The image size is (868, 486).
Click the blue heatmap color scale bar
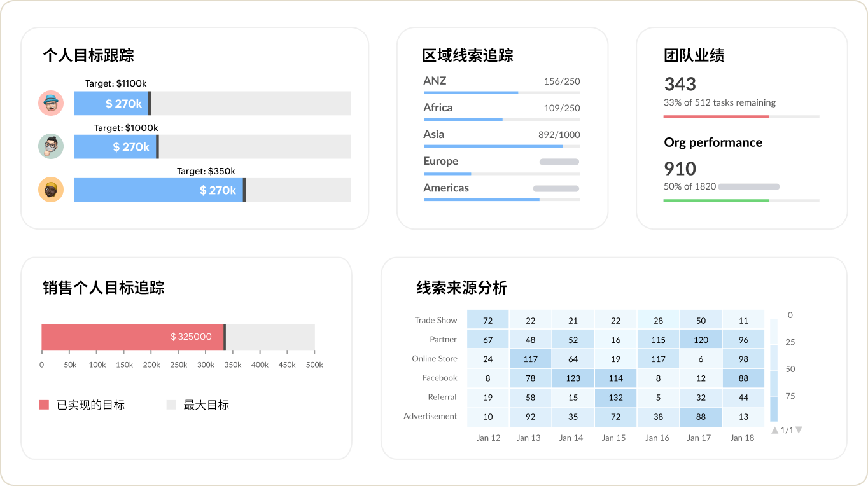click(773, 370)
